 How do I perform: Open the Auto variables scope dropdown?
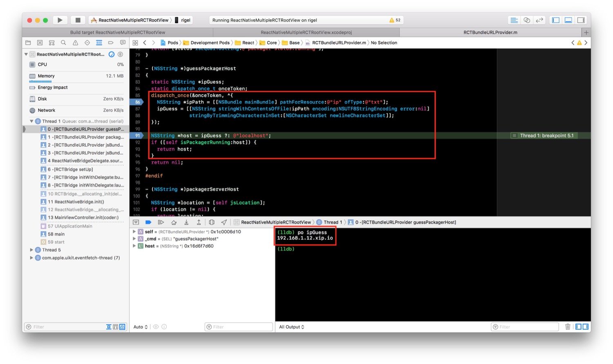click(x=141, y=327)
